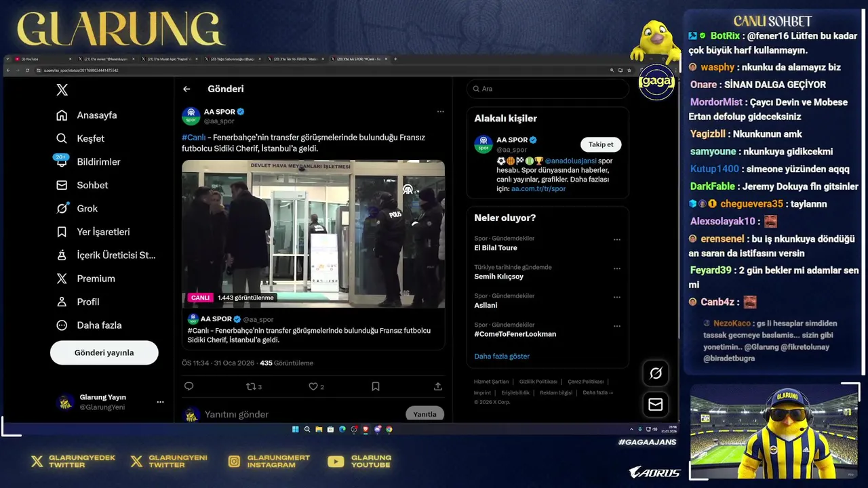Open Microsoft Edge from the taskbar
The height and width of the screenshot is (488, 868).
(x=342, y=429)
